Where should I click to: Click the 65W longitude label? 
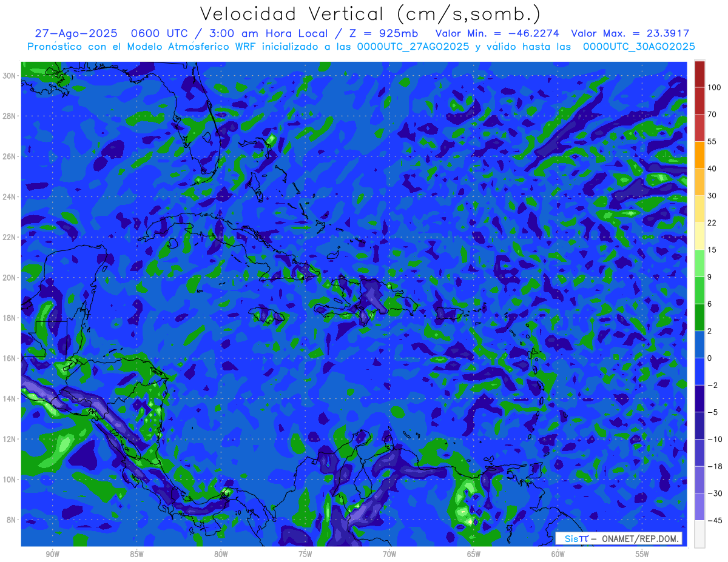[x=474, y=554]
